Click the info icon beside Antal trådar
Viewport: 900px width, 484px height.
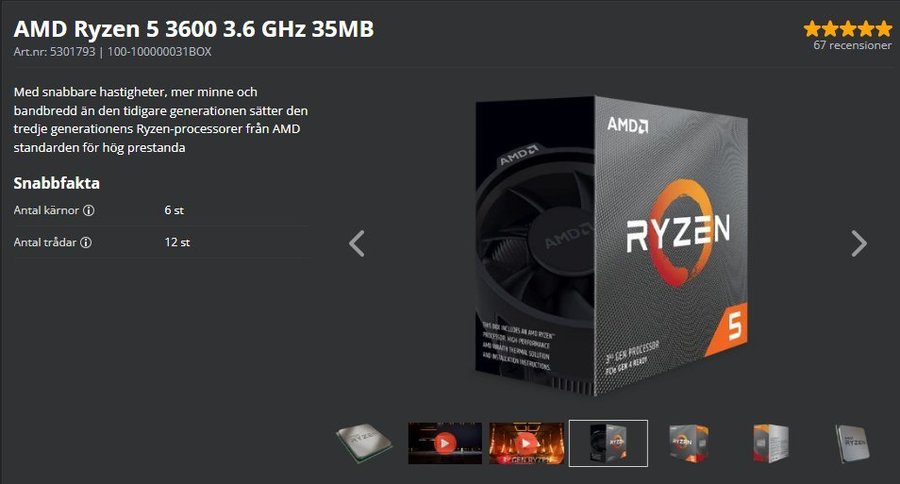(x=86, y=242)
